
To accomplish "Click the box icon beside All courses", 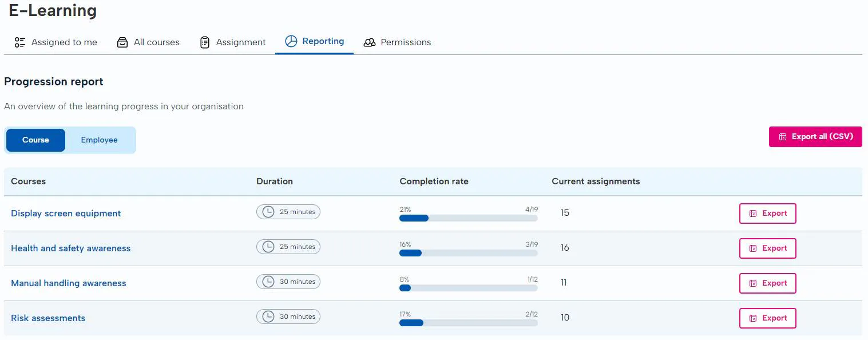I will pos(122,42).
